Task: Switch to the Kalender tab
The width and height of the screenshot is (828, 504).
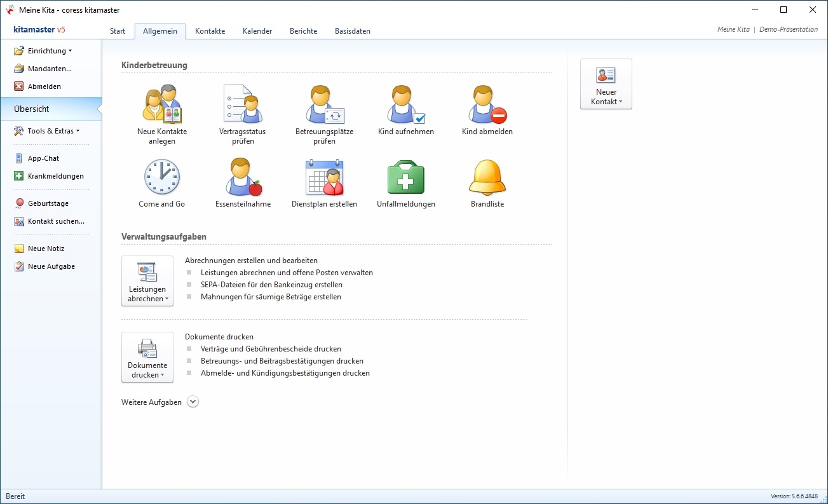Action: [x=257, y=31]
